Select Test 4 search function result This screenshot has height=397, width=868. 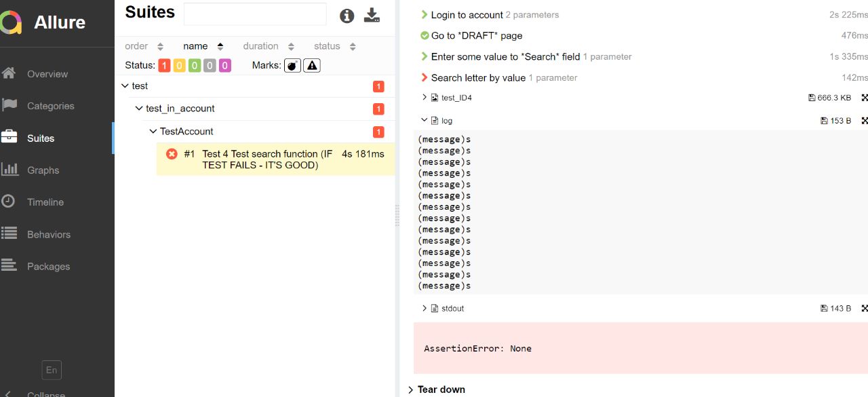275,159
